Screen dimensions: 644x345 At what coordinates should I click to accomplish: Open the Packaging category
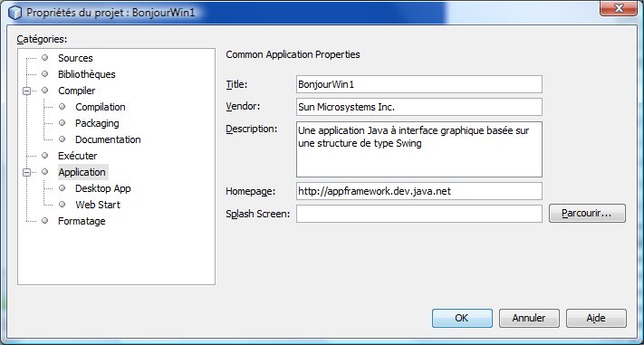pos(97,123)
